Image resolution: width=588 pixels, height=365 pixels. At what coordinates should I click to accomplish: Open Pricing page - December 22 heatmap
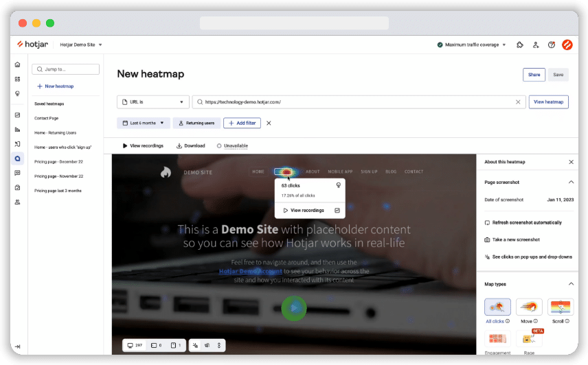point(58,162)
